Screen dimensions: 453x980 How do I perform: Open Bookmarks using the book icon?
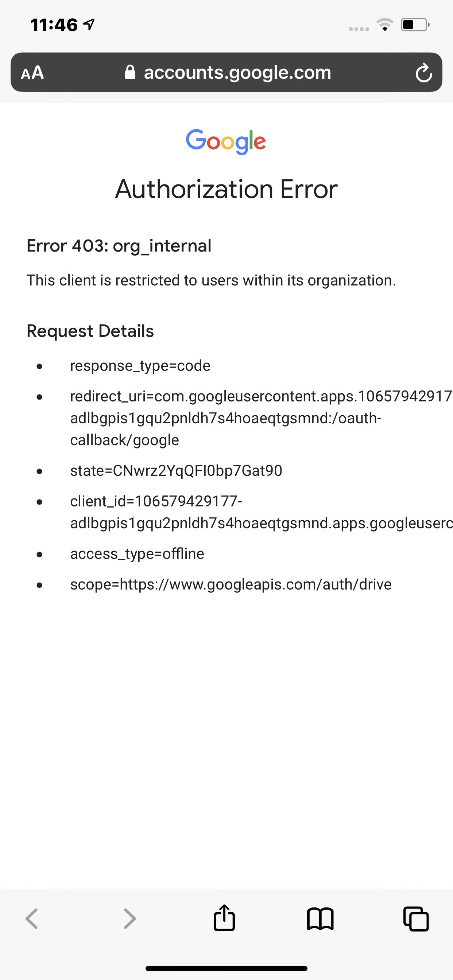pyautogui.click(x=321, y=918)
